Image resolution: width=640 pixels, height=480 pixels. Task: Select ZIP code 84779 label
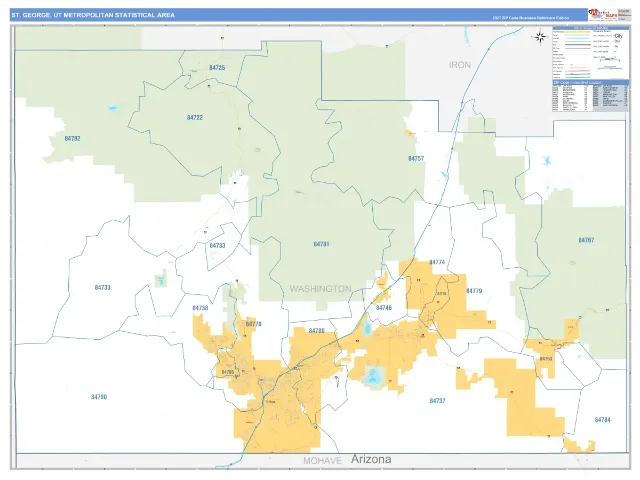(x=474, y=291)
